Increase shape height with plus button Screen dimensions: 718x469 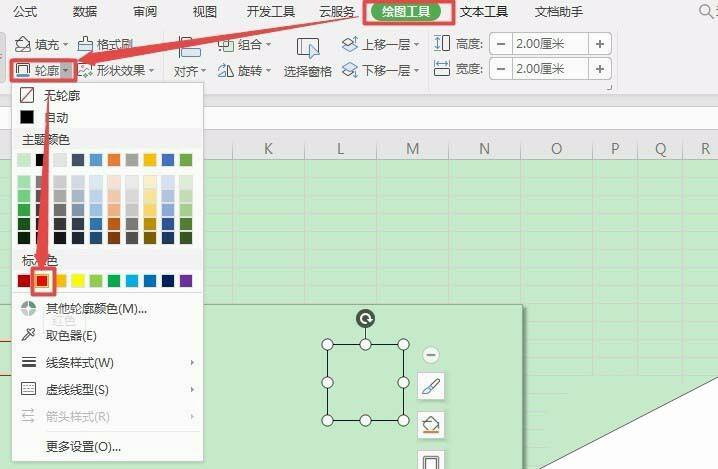coord(600,44)
